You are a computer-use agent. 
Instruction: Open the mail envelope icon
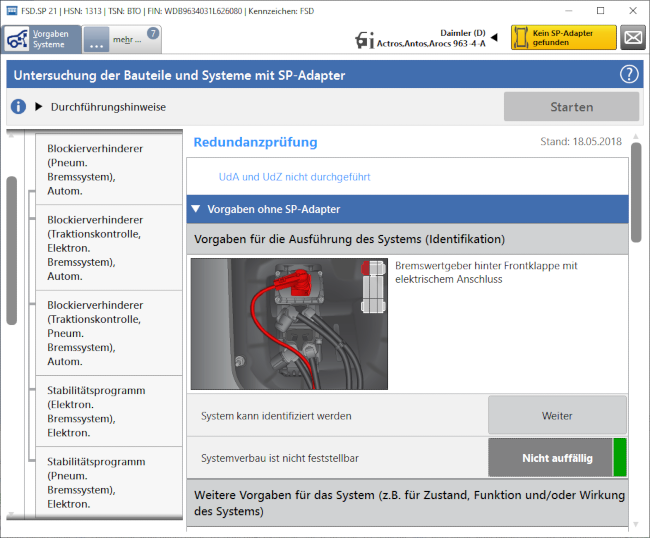pos(632,38)
